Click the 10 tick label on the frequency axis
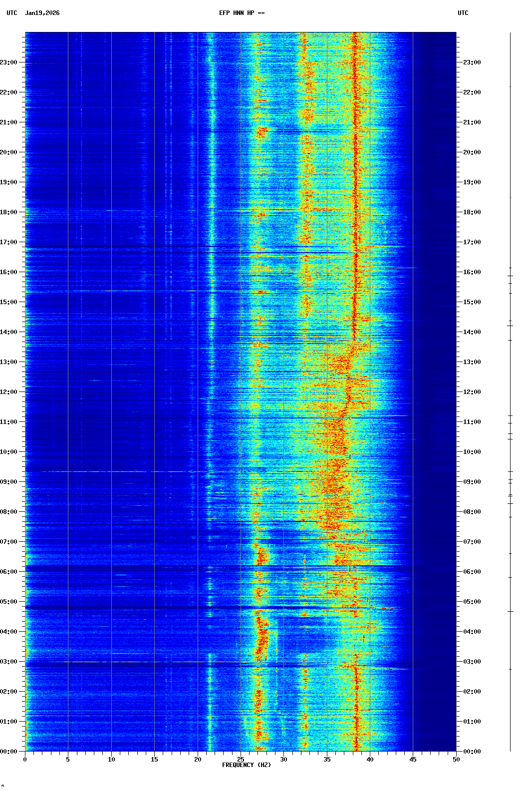This screenshot has height=791, width=532. [x=111, y=760]
